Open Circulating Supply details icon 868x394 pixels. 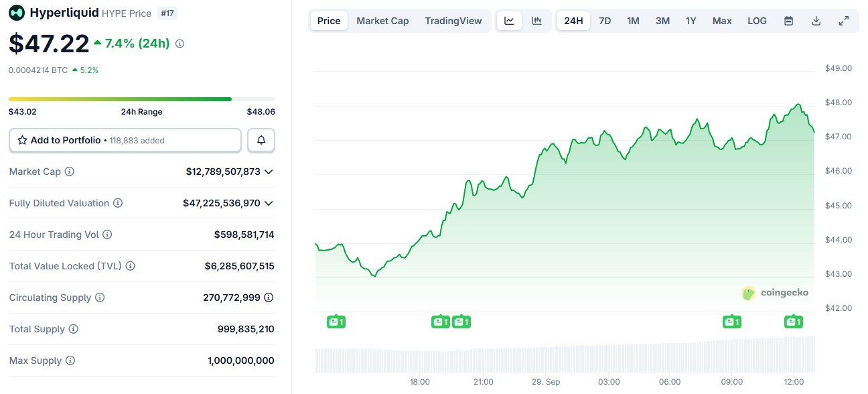tap(269, 298)
